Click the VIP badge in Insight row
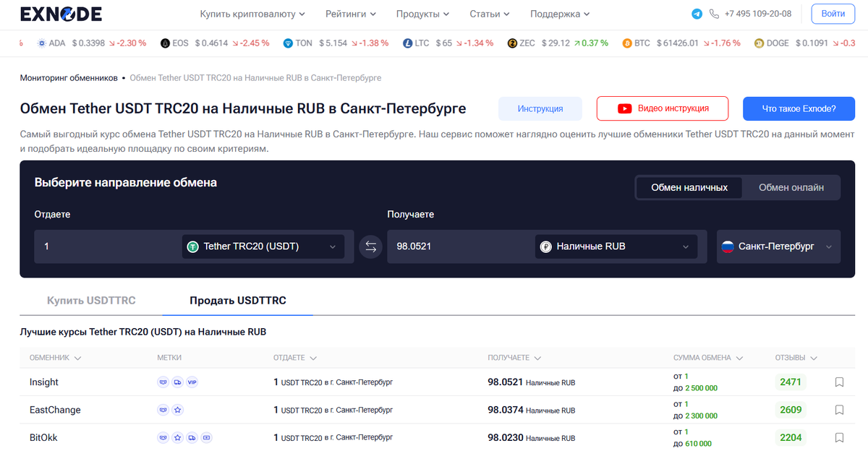868x451 pixels. (x=192, y=382)
